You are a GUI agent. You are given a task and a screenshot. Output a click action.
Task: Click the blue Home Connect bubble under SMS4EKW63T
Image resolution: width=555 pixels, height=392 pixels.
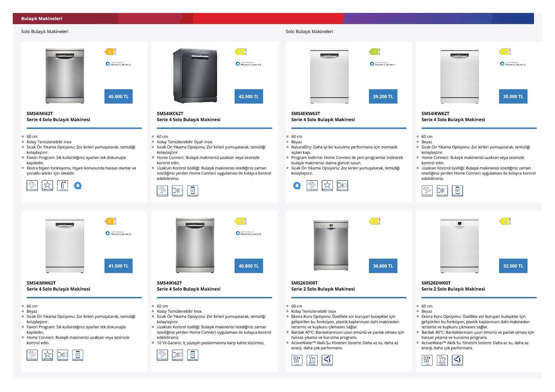pyautogui.click(x=297, y=186)
